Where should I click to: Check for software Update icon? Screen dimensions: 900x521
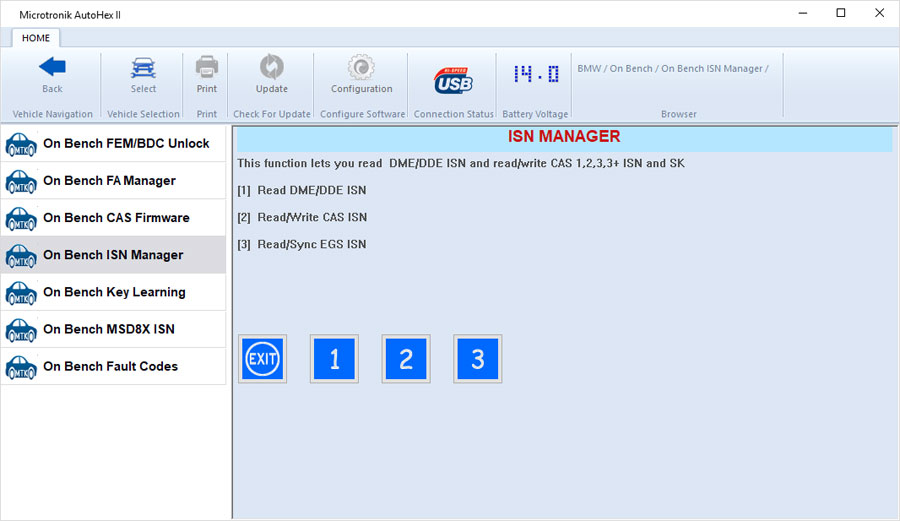click(271, 68)
